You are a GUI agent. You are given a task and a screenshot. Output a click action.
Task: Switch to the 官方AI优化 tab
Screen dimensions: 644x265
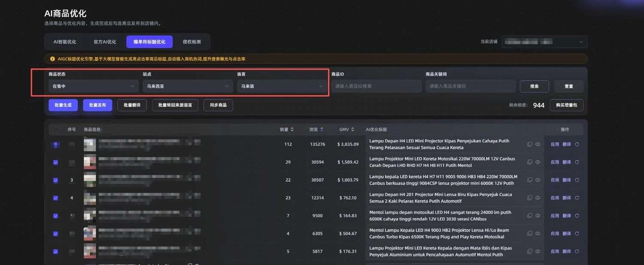pos(105,42)
